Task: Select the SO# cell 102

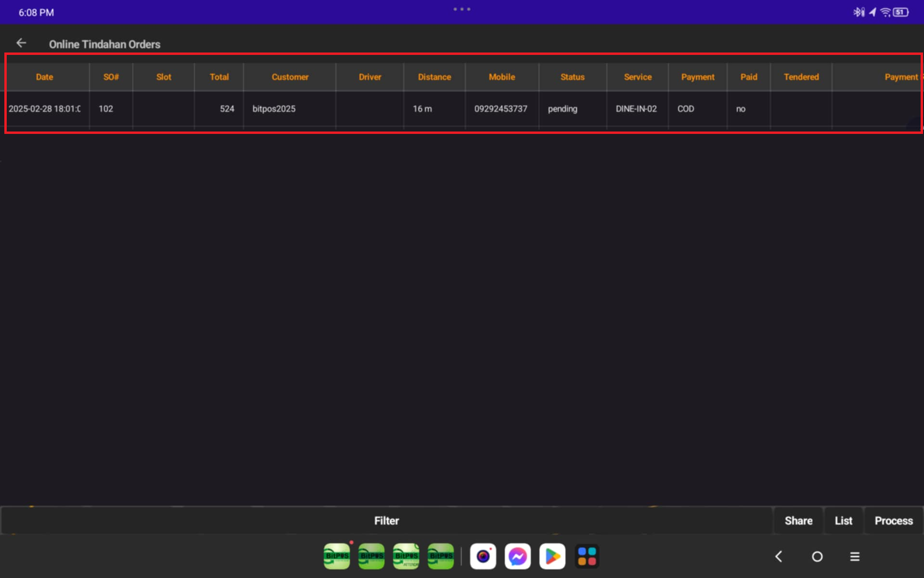Action: tap(111, 109)
